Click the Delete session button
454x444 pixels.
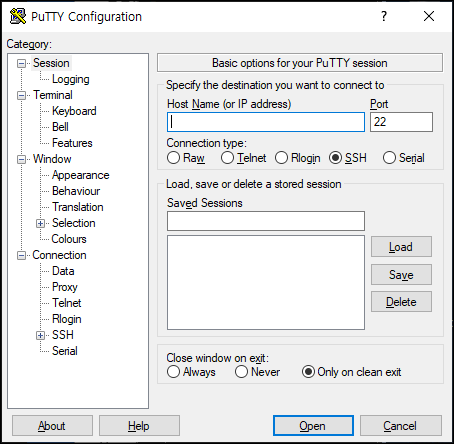tap(401, 302)
